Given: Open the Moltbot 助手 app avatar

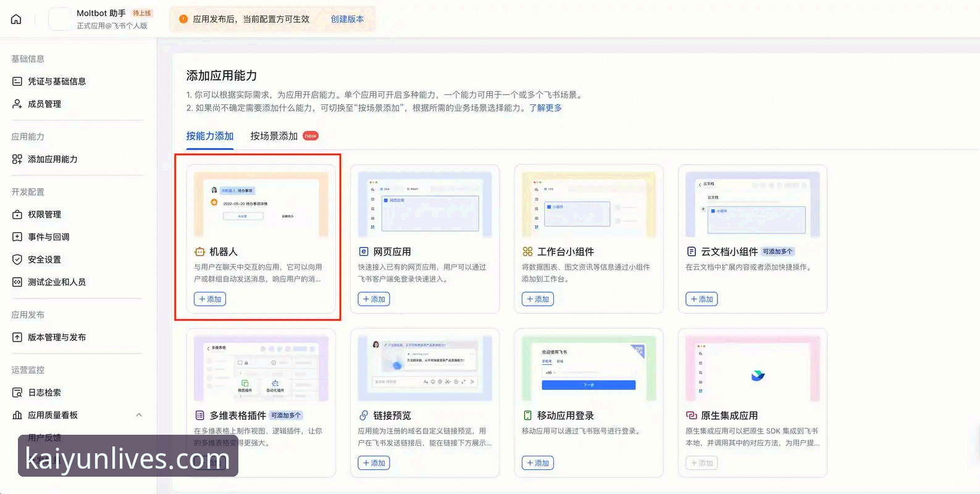Looking at the screenshot, I should point(60,19).
